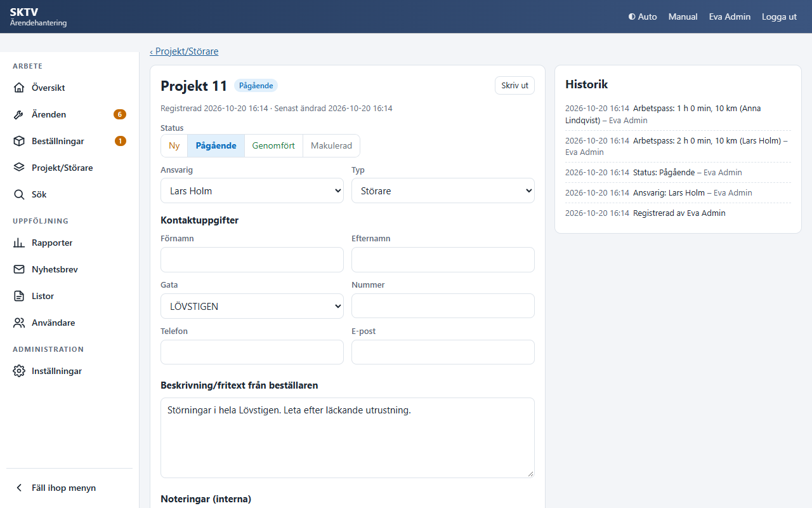Image resolution: width=812 pixels, height=508 pixels.
Task: Click the Förnamn input field
Action: [252, 260]
